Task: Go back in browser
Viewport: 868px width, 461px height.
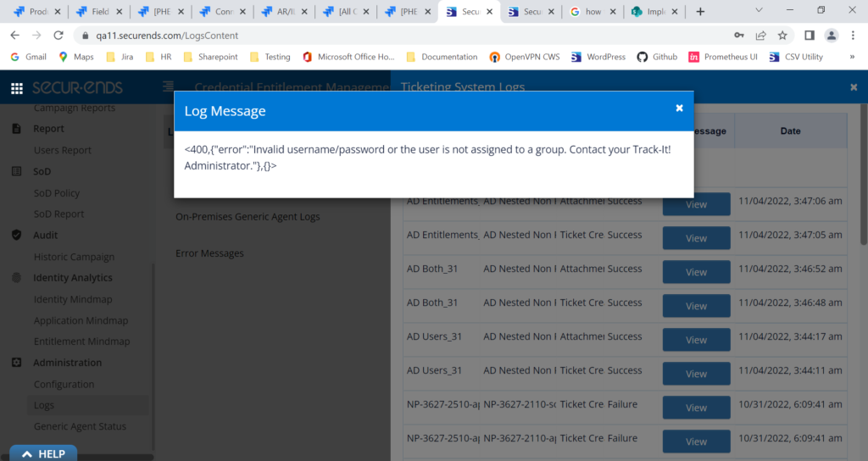Action: click(x=15, y=36)
